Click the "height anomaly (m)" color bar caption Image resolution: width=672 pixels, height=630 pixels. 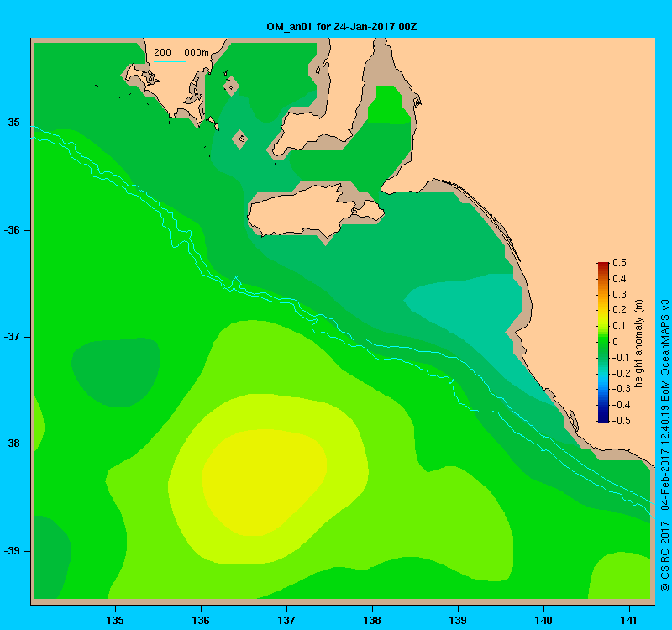(639, 344)
